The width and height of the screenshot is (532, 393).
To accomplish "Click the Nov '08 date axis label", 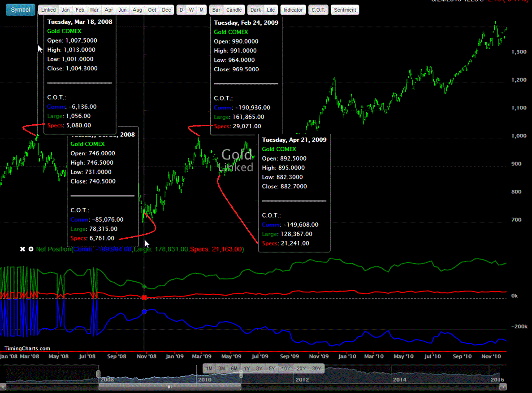I will coord(147,356).
